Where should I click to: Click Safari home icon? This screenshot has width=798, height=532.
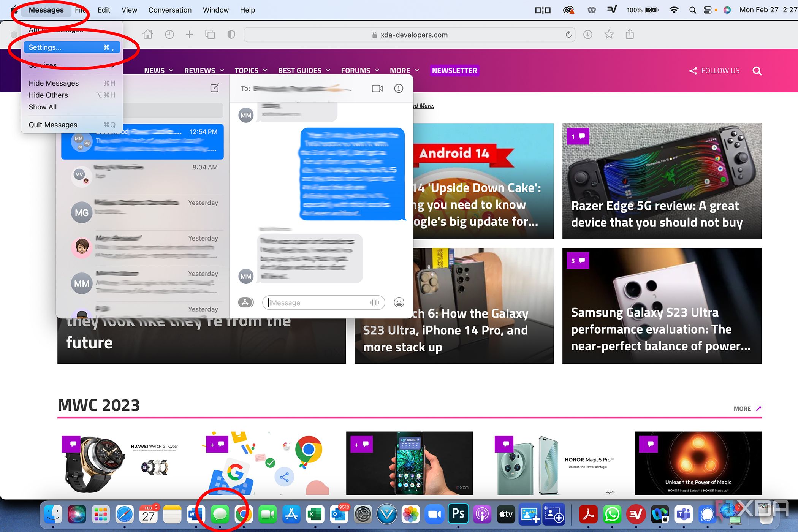(148, 35)
